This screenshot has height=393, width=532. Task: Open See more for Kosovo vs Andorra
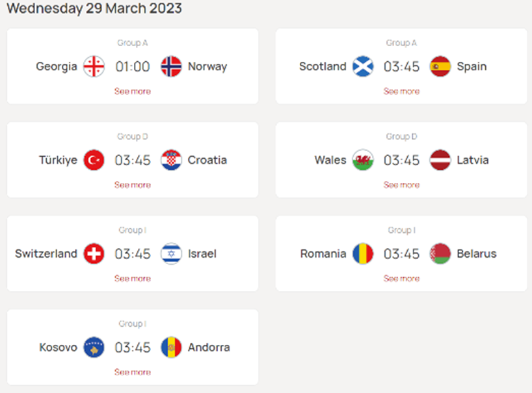pos(132,372)
